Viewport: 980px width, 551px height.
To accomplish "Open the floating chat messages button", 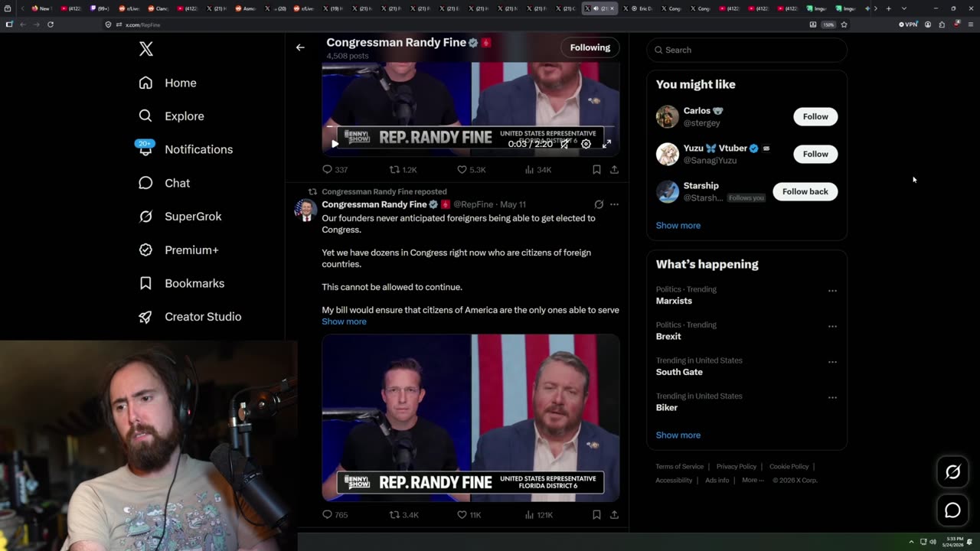I will click(x=952, y=510).
